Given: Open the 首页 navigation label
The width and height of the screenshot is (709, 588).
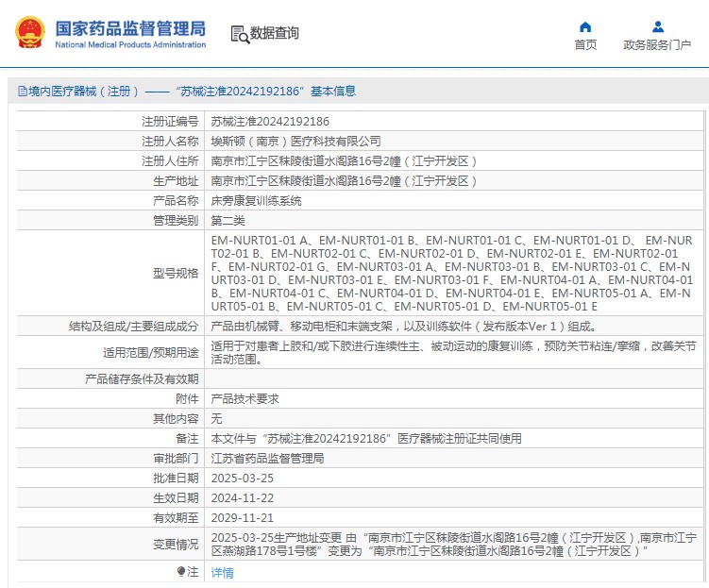Looking at the screenshot, I should pos(585,44).
